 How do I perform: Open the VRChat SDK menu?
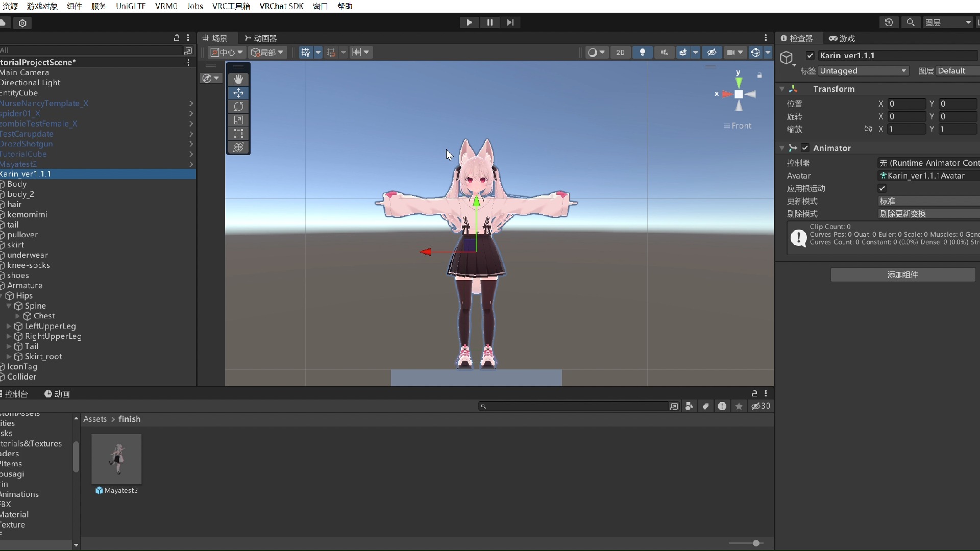[281, 6]
